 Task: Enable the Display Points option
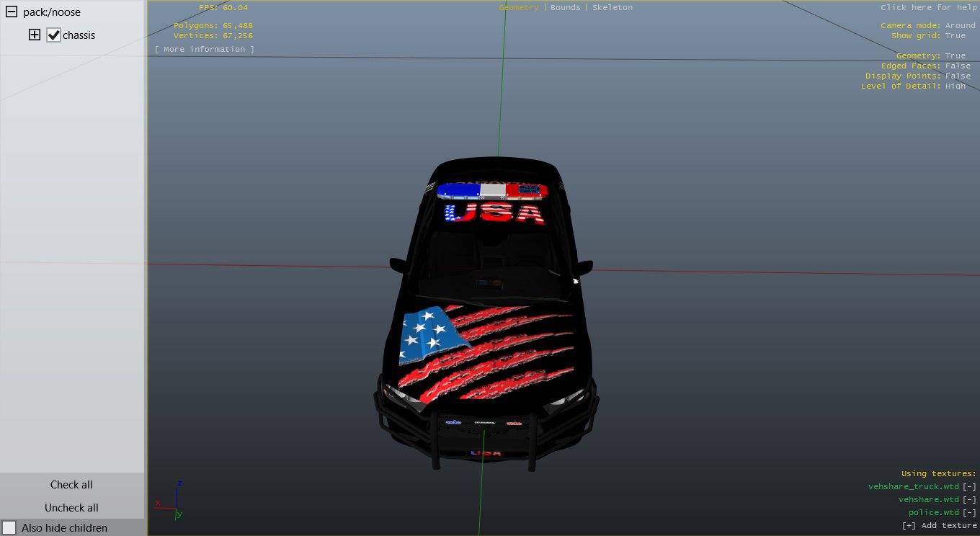(958, 76)
